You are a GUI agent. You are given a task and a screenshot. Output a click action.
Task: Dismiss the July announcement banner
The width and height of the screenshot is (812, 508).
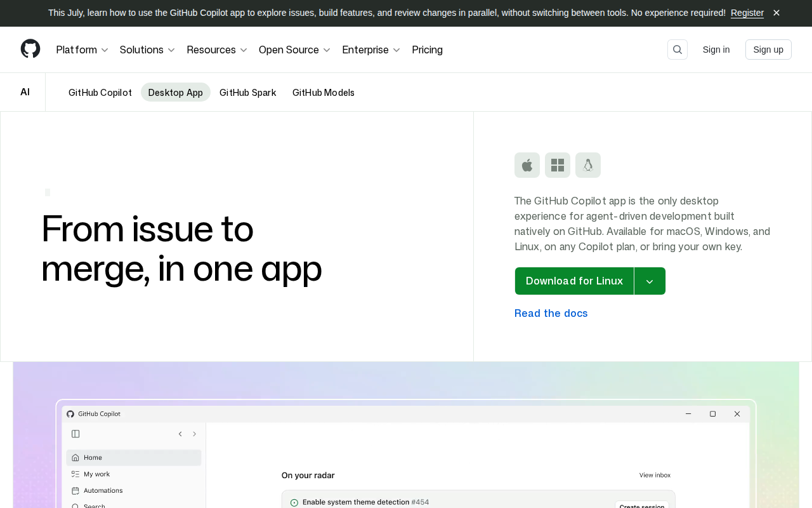point(776,13)
